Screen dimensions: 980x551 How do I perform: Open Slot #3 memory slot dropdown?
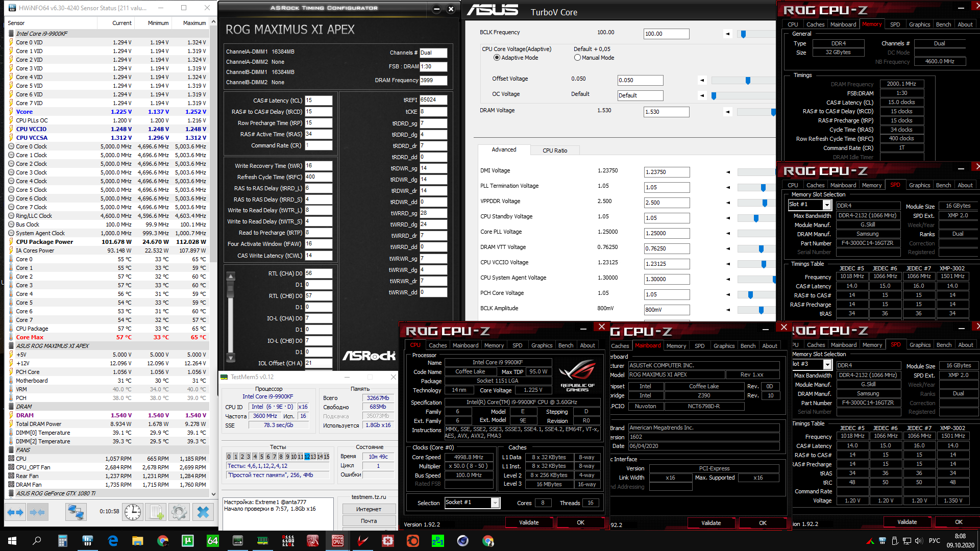(x=827, y=364)
